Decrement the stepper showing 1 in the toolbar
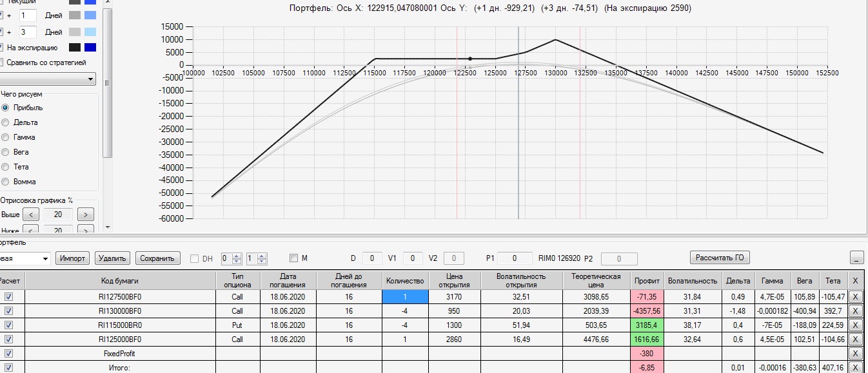The height and width of the screenshot is (373, 868). tap(261, 262)
